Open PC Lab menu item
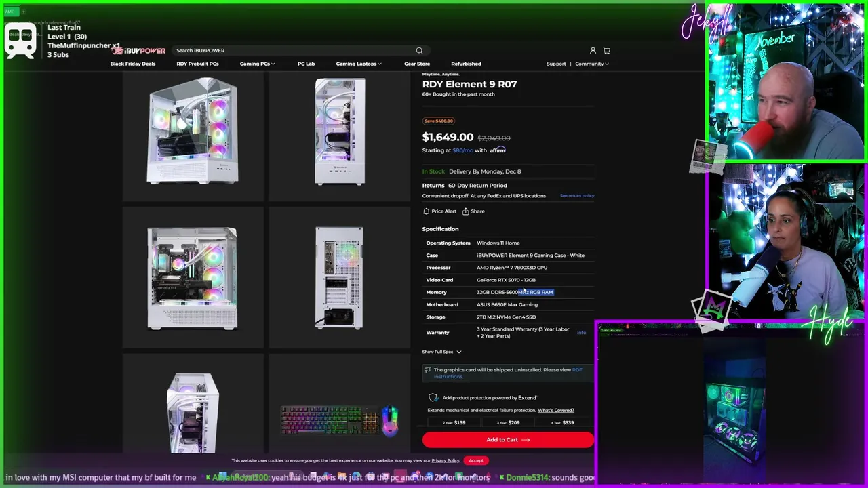The width and height of the screenshot is (868, 488). 306,64
